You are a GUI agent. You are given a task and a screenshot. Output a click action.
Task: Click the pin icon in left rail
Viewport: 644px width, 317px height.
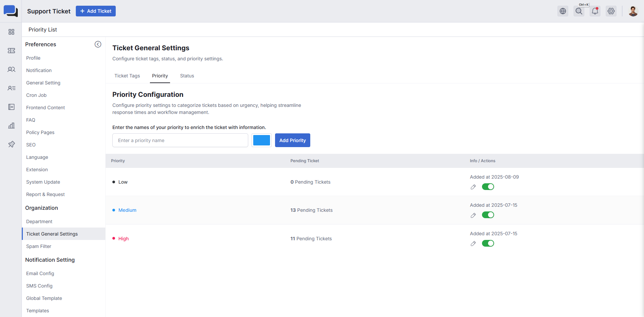coord(11,144)
